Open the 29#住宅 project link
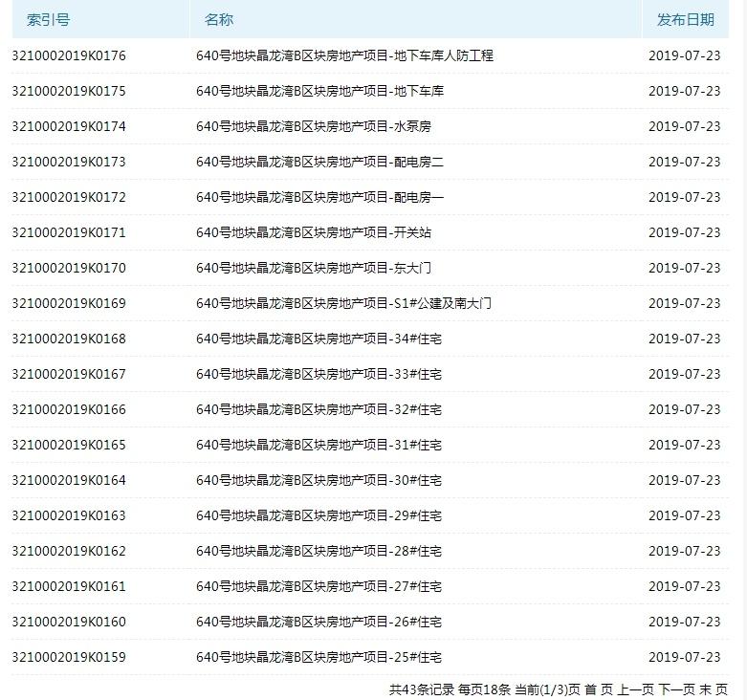Viewport: 747px width, 700px height. [319, 515]
